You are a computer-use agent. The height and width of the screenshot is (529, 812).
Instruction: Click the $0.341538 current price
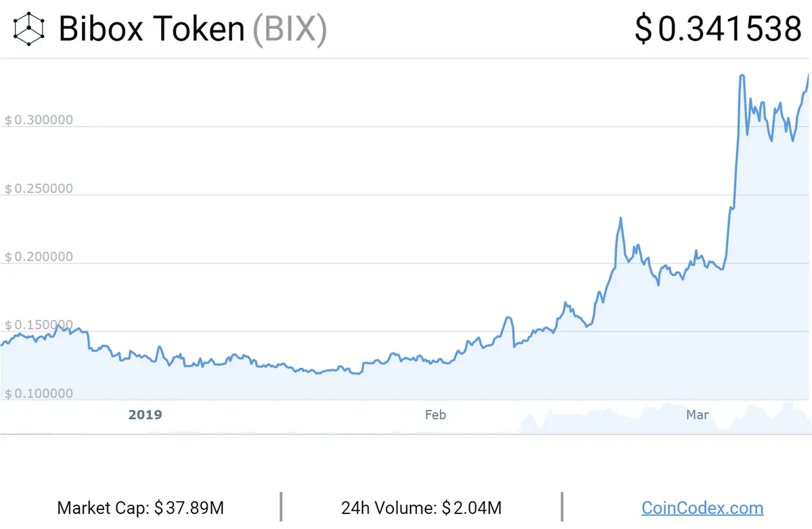[x=718, y=30]
